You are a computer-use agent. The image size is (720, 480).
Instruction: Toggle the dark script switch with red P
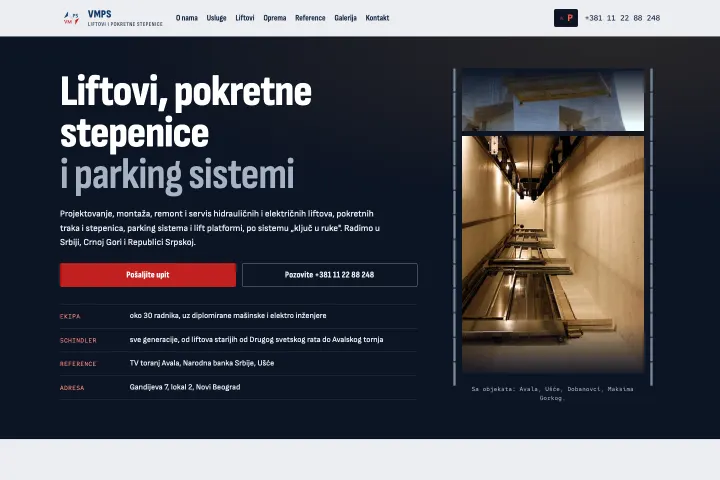point(566,18)
